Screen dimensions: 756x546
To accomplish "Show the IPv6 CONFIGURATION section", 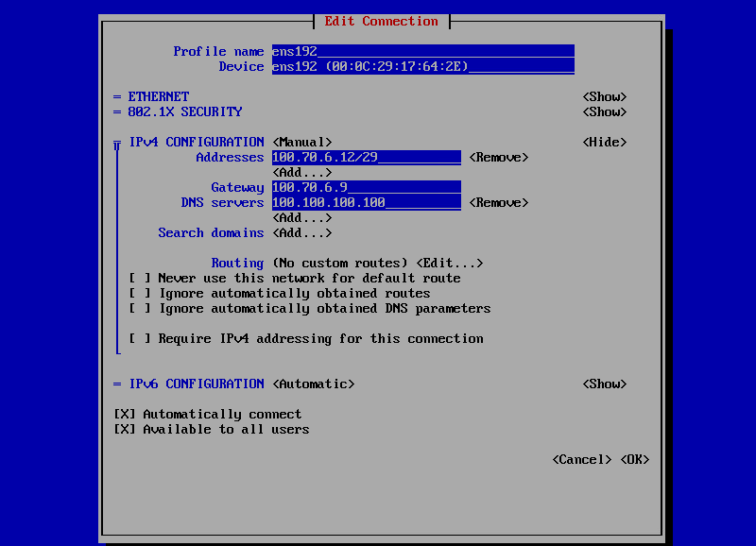I will (604, 384).
